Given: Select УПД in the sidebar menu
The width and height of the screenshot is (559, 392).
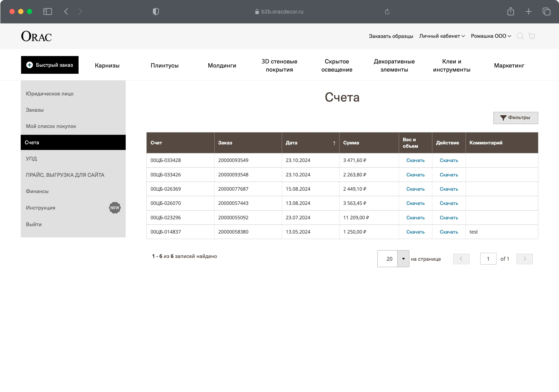Looking at the screenshot, I should [31, 159].
